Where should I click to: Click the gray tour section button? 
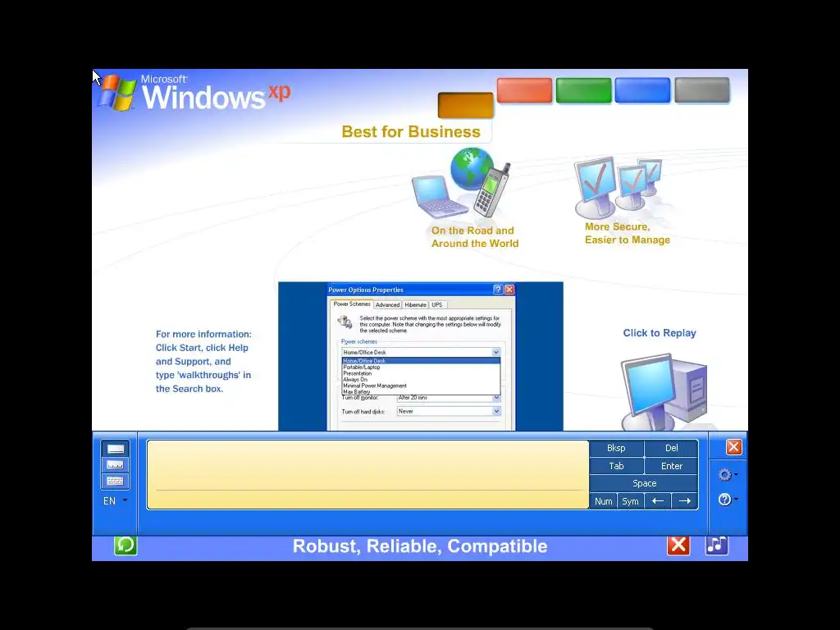coord(702,90)
